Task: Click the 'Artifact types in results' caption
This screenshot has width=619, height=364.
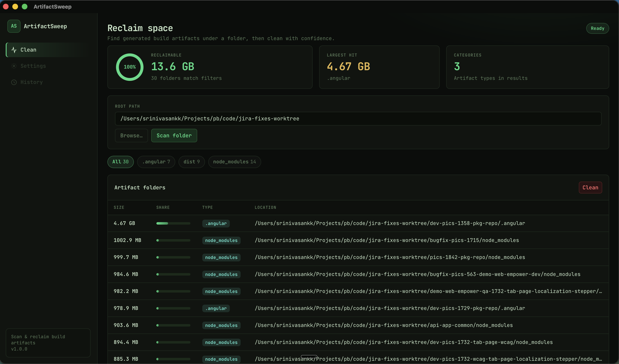Action: pos(491,78)
